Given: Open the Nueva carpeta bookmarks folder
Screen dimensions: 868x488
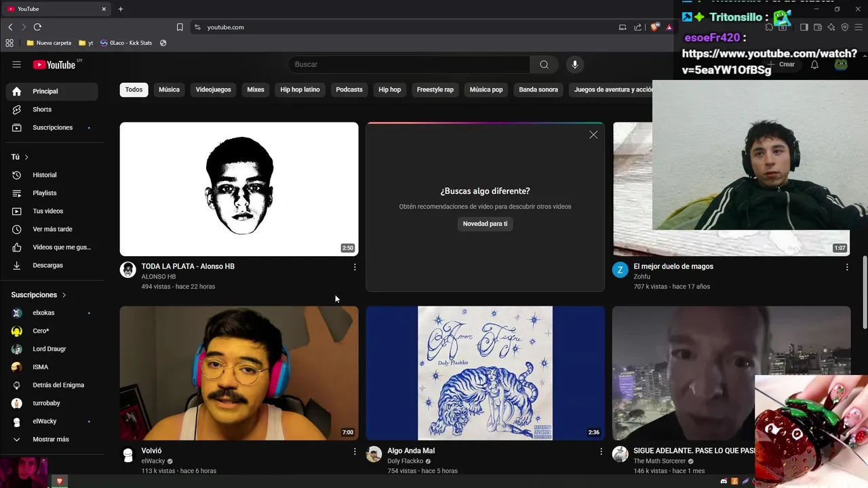Looking at the screenshot, I should tap(49, 43).
